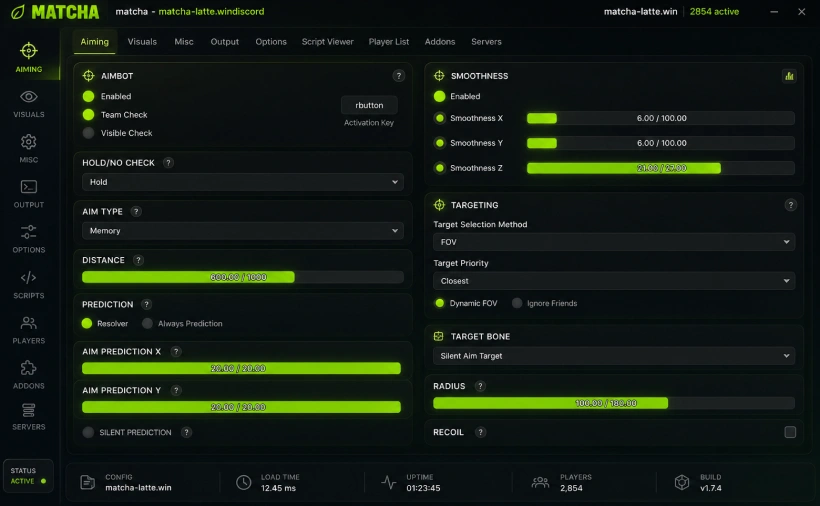Toggle Dynamic FOV
The width and height of the screenshot is (820, 506).
pyautogui.click(x=439, y=303)
